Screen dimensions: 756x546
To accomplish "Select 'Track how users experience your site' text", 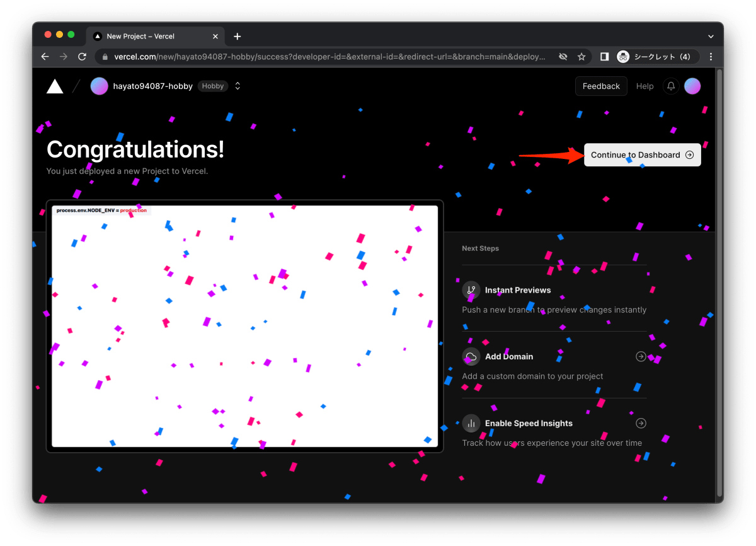I will (x=552, y=443).
